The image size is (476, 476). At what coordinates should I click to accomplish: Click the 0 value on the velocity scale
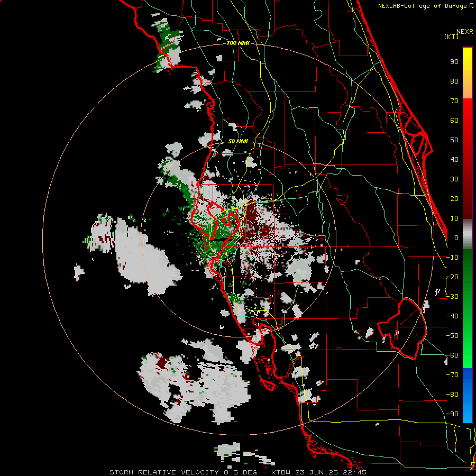point(456,238)
